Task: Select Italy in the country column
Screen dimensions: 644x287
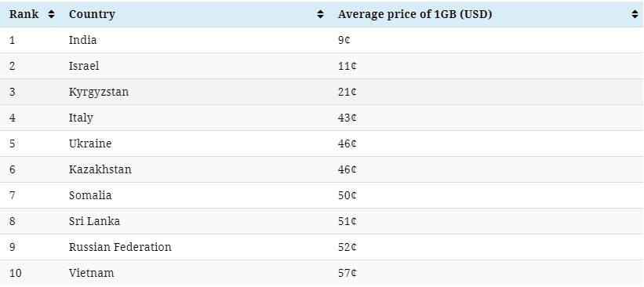Action: tap(81, 118)
